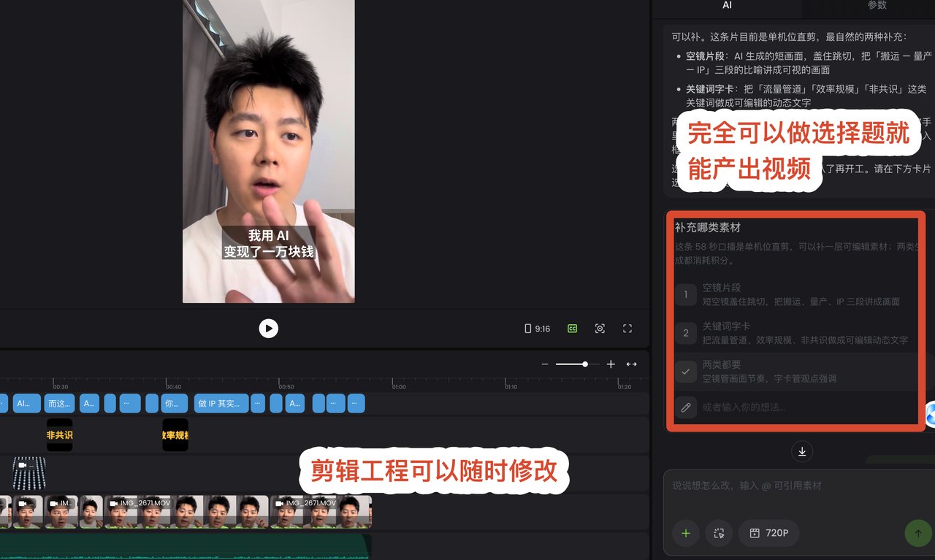Image resolution: width=935 pixels, height=560 pixels.
Task: Choose option 1 空镜片段
Action: click(x=795, y=294)
